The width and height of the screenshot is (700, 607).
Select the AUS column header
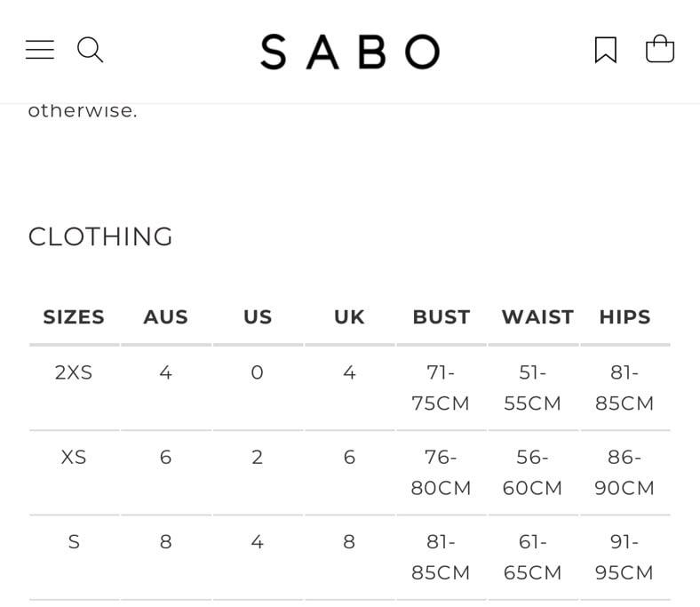[165, 316]
